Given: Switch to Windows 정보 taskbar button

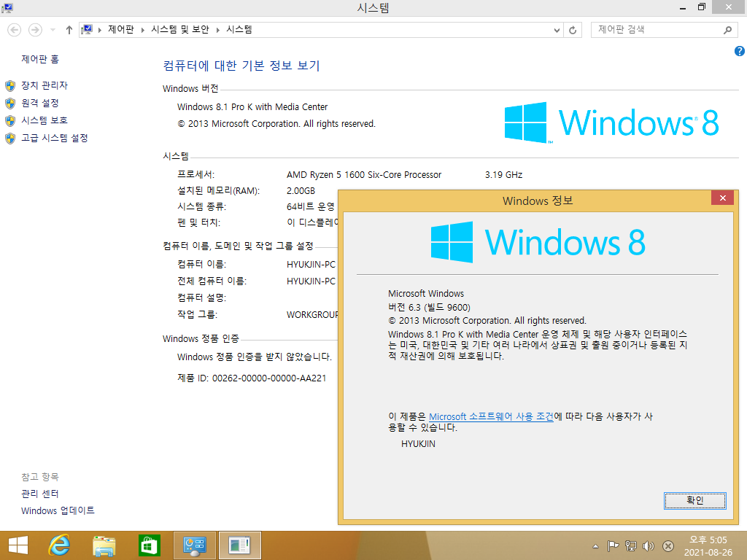Looking at the screenshot, I should [x=239, y=545].
